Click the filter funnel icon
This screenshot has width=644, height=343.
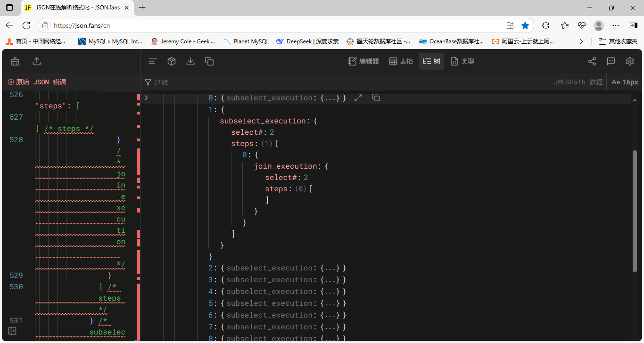(x=148, y=82)
